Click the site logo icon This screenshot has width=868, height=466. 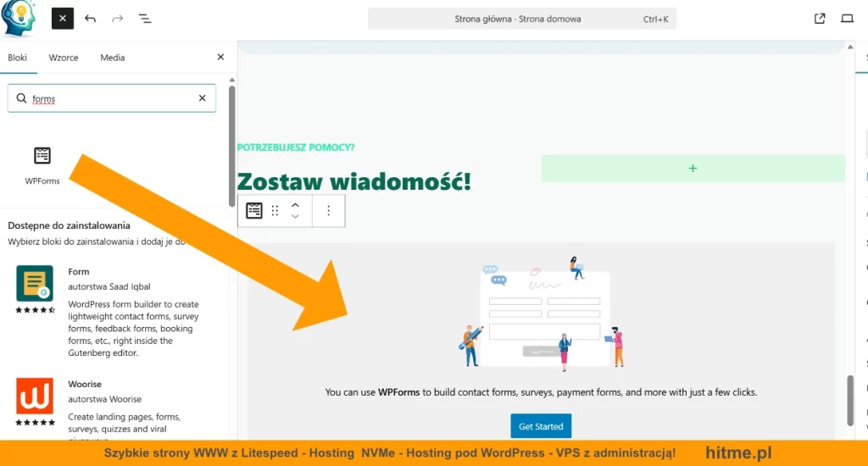coord(19,19)
